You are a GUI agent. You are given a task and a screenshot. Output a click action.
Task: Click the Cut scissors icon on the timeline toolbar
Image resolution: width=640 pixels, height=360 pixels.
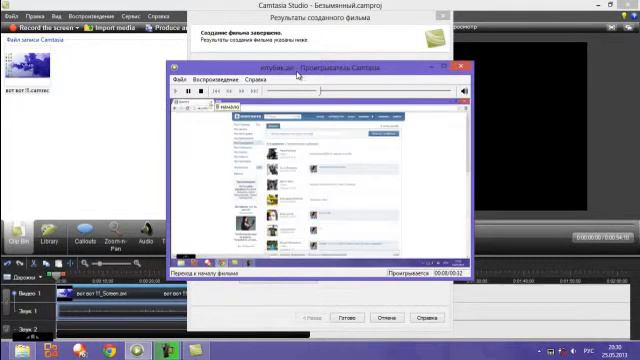click(x=33, y=264)
